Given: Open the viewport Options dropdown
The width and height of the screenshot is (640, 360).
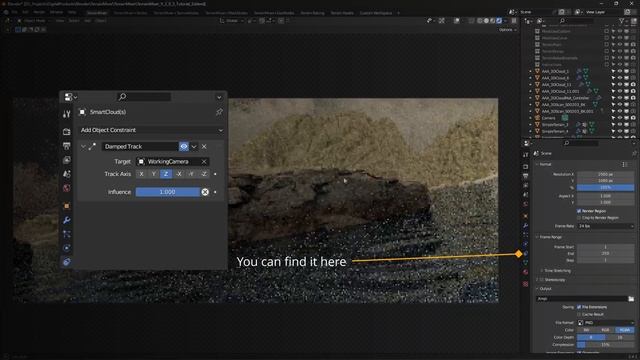Looking at the screenshot, I should [x=507, y=30].
